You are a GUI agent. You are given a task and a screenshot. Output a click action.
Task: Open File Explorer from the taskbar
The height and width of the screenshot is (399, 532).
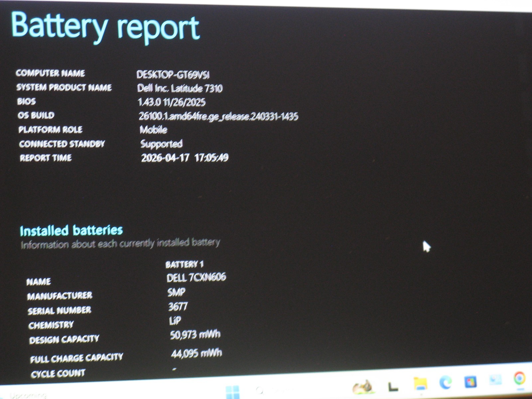coord(420,383)
